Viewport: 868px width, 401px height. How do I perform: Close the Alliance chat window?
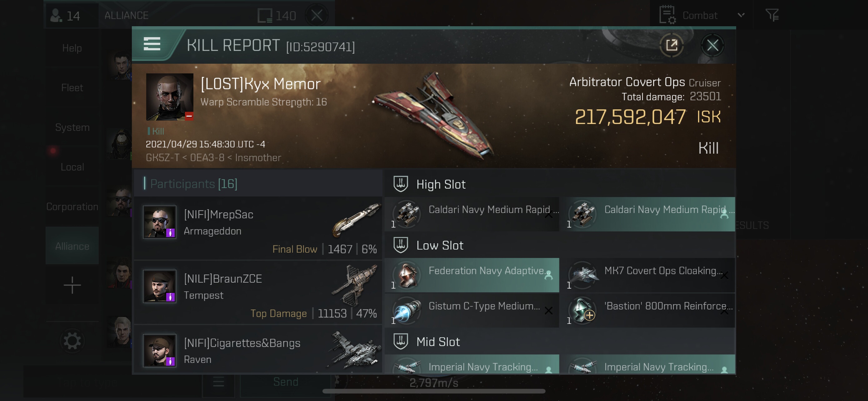(x=317, y=15)
